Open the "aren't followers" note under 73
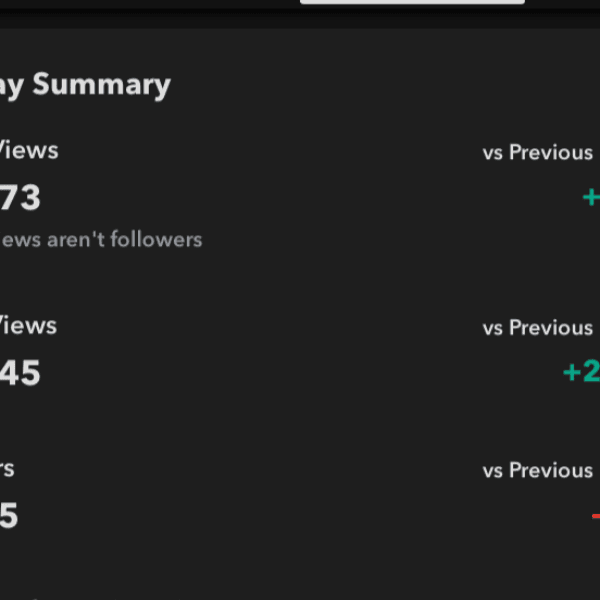Image resolution: width=600 pixels, height=600 pixels. pyautogui.click(x=100, y=240)
